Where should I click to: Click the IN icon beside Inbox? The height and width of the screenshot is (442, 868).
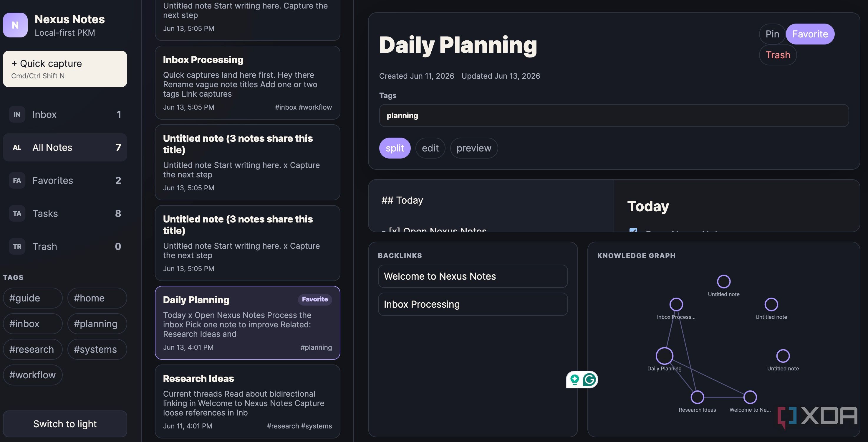pyautogui.click(x=17, y=114)
